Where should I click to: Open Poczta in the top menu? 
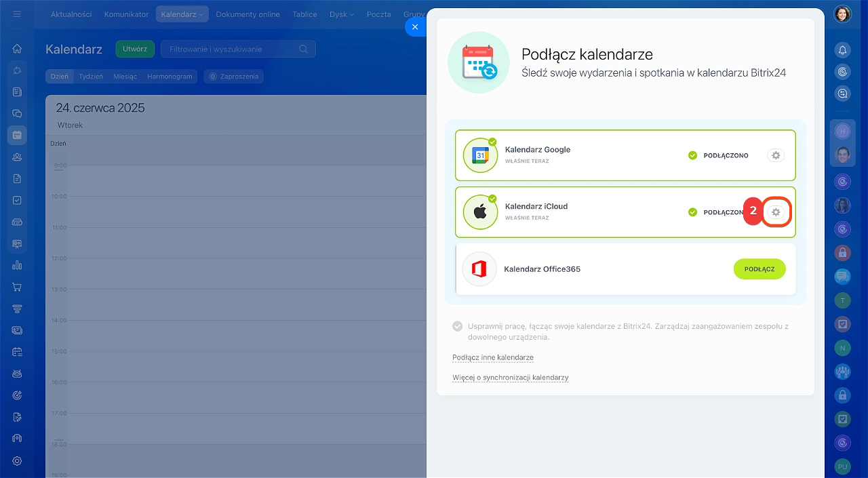[x=378, y=14]
